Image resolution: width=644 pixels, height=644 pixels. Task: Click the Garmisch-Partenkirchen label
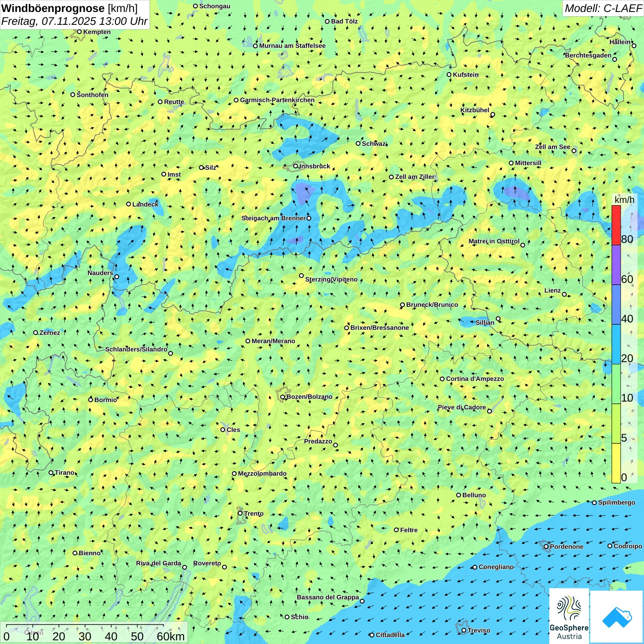click(277, 100)
